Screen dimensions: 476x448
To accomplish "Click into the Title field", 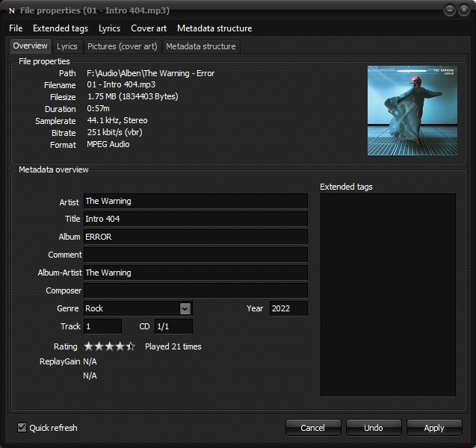I will pyautogui.click(x=195, y=219).
